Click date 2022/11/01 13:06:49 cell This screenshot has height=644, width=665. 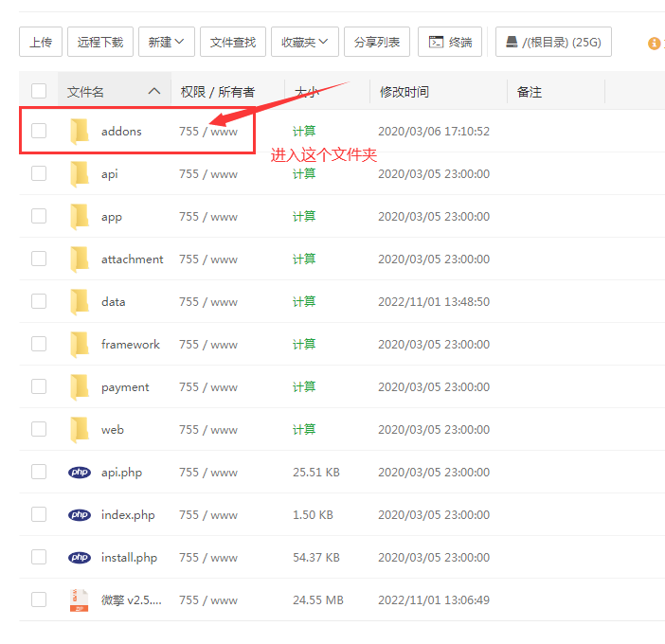click(x=434, y=599)
